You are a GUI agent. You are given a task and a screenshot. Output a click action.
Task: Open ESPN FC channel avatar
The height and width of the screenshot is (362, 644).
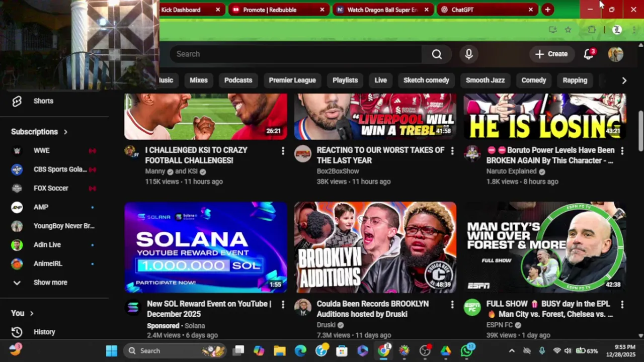click(x=472, y=307)
